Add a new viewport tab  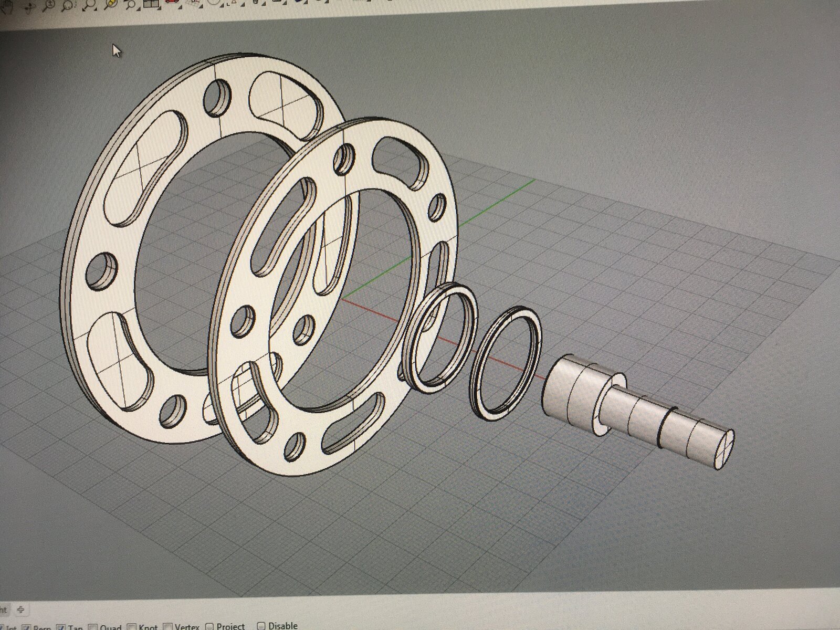tap(21, 610)
